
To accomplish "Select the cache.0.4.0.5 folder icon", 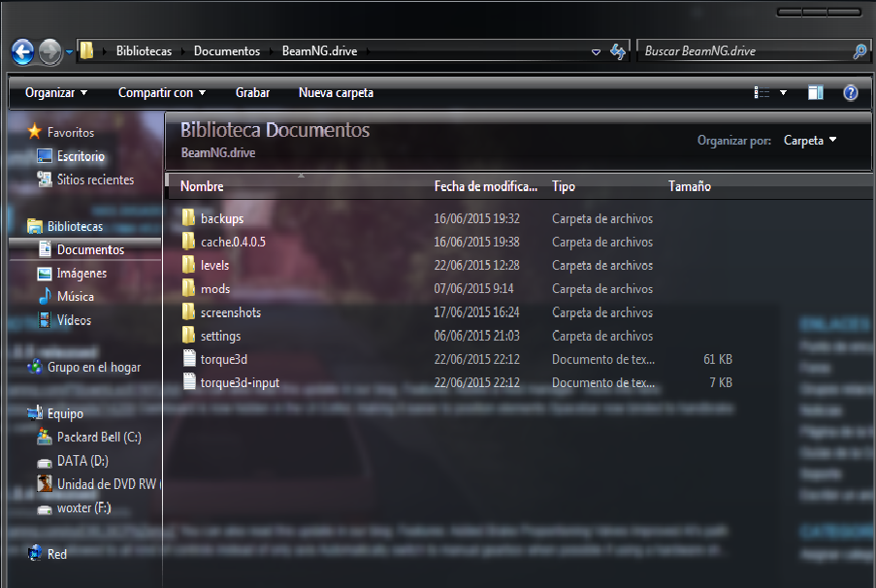I will [189, 241].
